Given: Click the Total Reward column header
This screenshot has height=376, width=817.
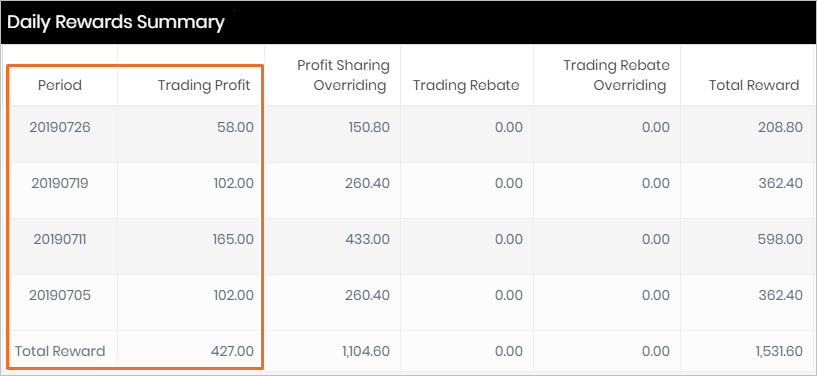Looking at the screenshot, I should click(754, 85).
